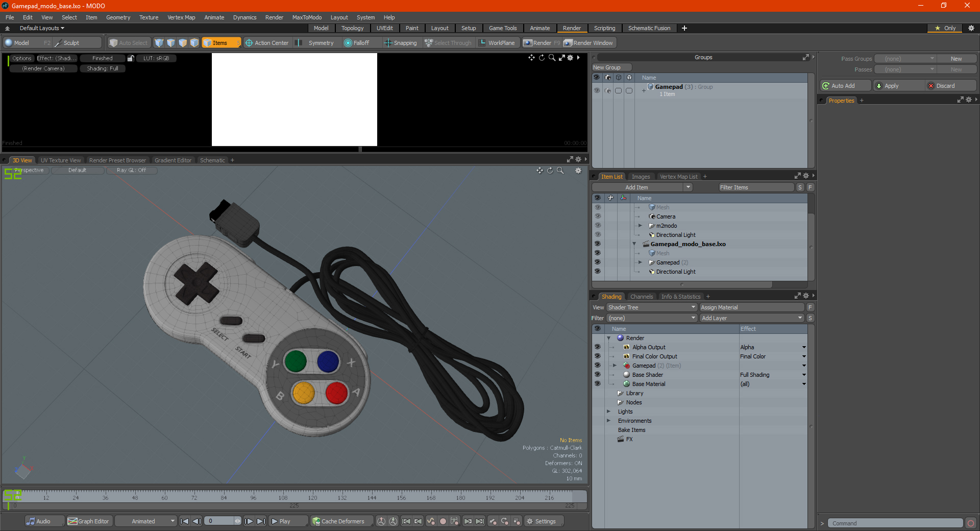Expand the Environments entry in Shader Tree
980x531 pixels.
click(608, 421)
